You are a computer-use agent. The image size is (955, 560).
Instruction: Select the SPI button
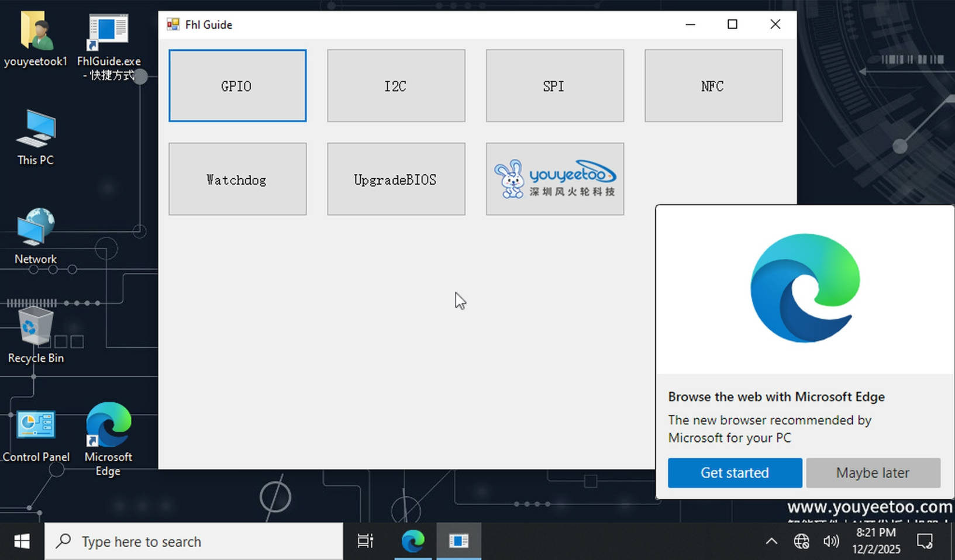coord(554,86)
